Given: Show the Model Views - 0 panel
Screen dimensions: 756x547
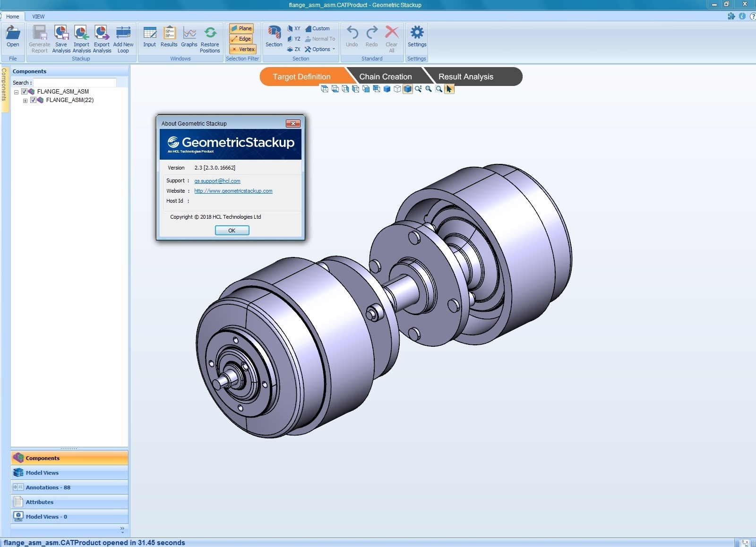Looking at the screenshot, I should tap(69, 517).
